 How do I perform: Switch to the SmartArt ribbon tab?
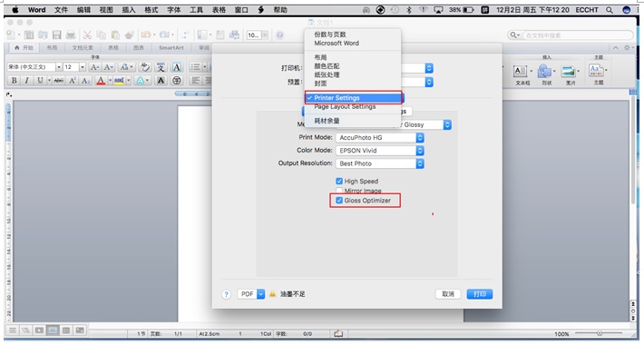(x=171, y=48)
